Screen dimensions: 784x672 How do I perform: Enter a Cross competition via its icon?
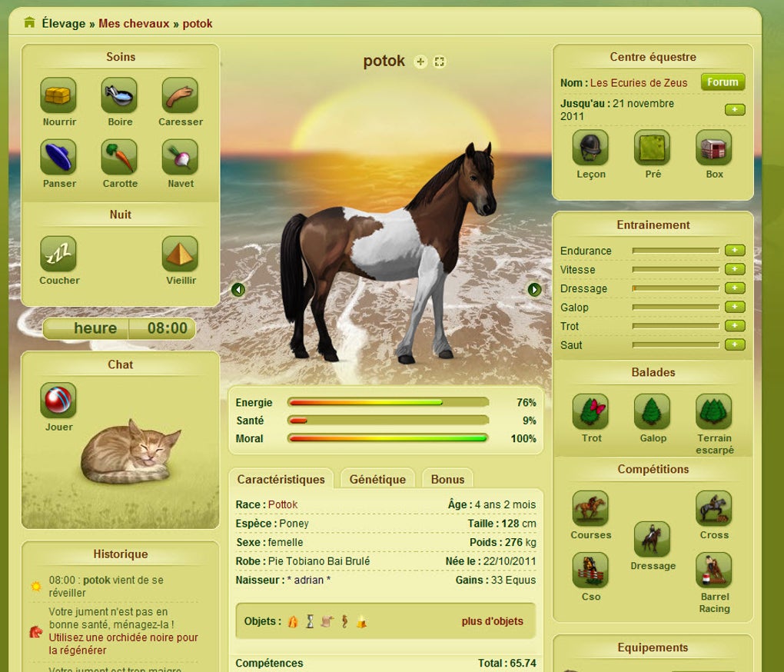pyautogui.click(x=713, y=509)
